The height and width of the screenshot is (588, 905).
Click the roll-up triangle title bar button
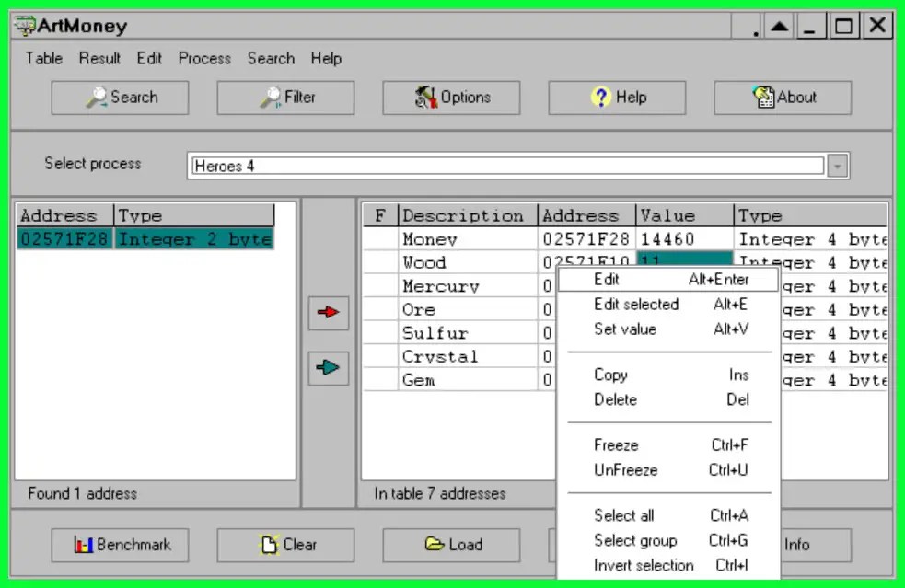tap(780, 26)
